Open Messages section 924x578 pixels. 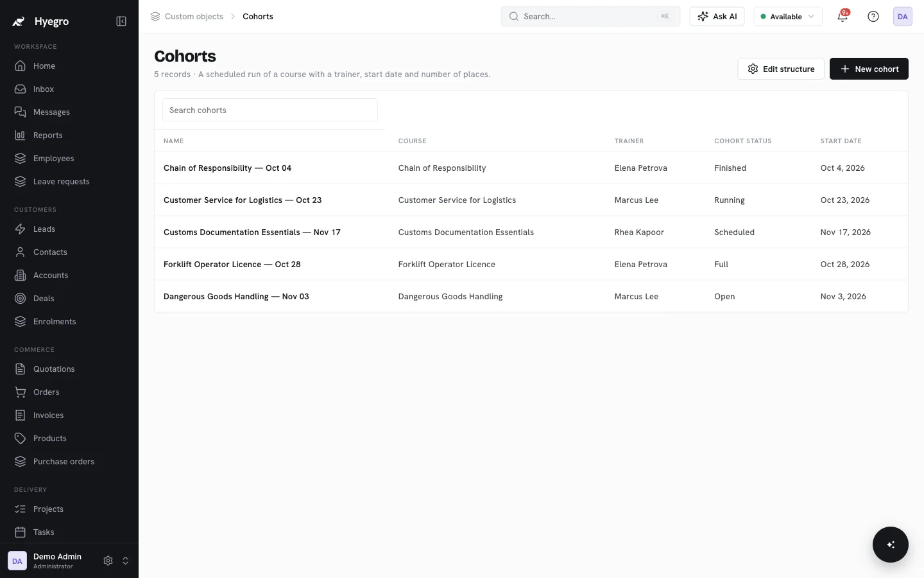(69, 112)
